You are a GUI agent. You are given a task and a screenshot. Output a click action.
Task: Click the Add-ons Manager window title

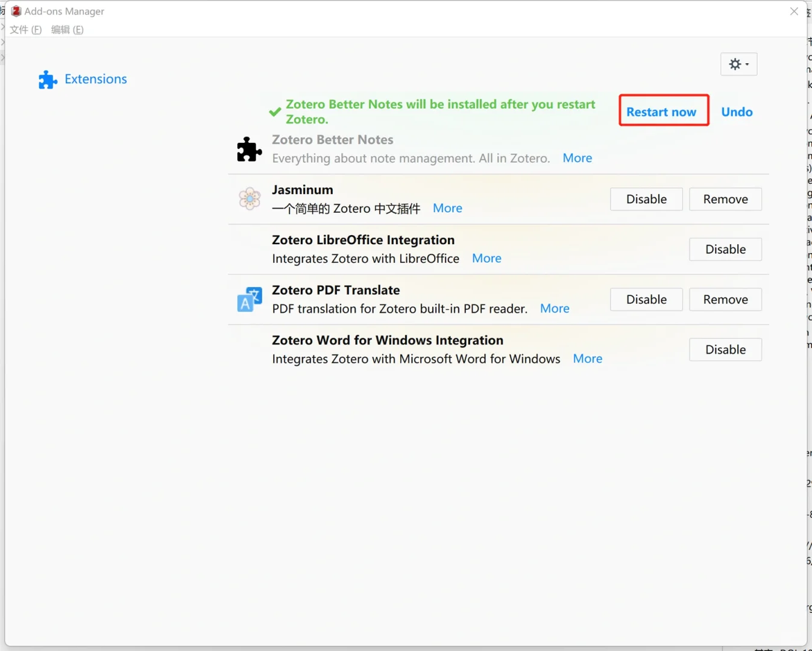tap(65, 11)
